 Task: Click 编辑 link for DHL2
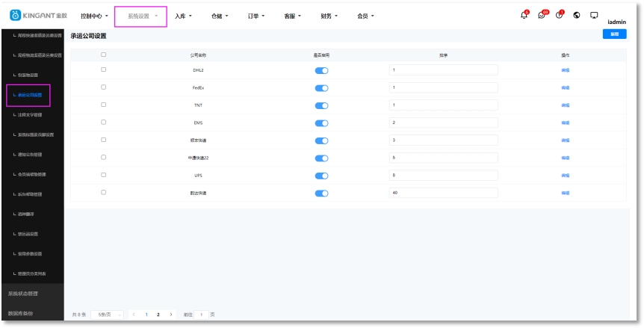[x=565, y=70]
